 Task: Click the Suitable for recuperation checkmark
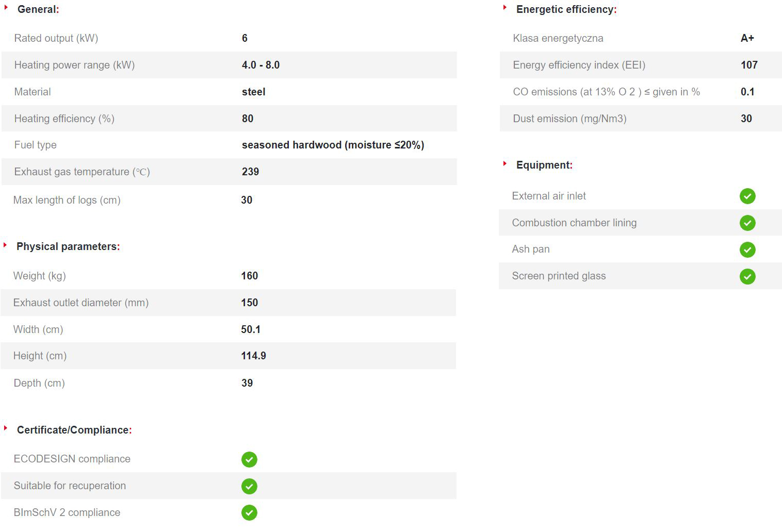coord(249,486)
